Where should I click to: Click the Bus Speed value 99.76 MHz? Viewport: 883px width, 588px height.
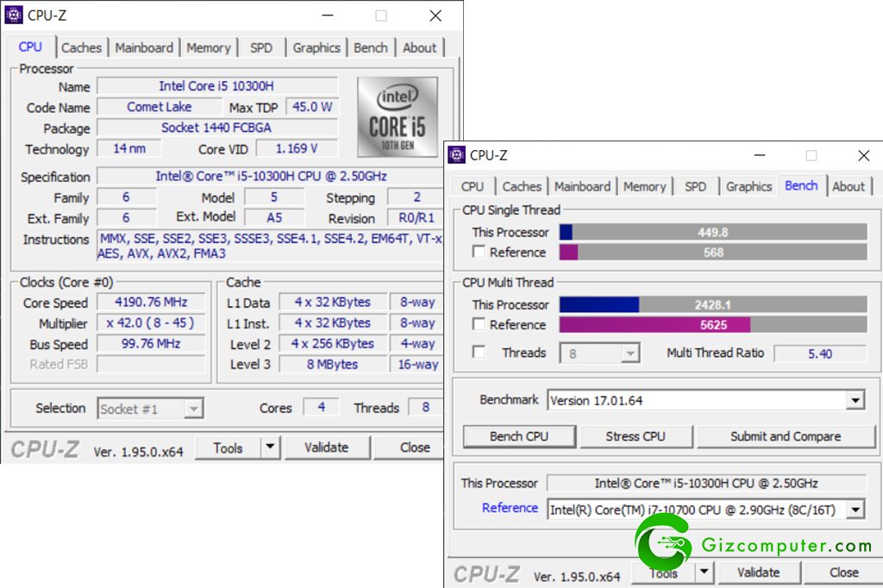click(151, 343)
